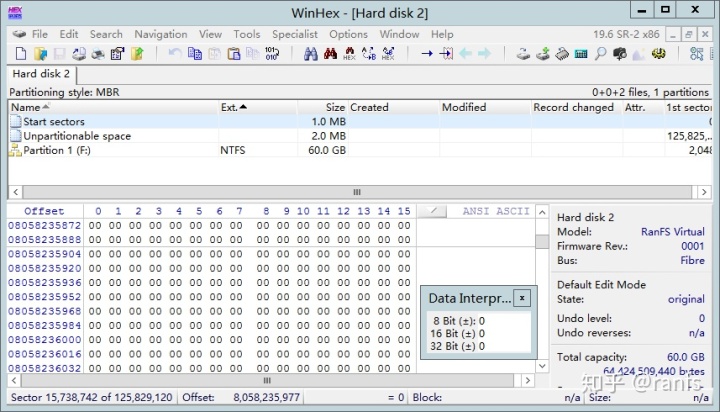Click the checkmark button beside ANSI ASCII
The height and width of the screenshot is (412, 720).
point(432,211)
